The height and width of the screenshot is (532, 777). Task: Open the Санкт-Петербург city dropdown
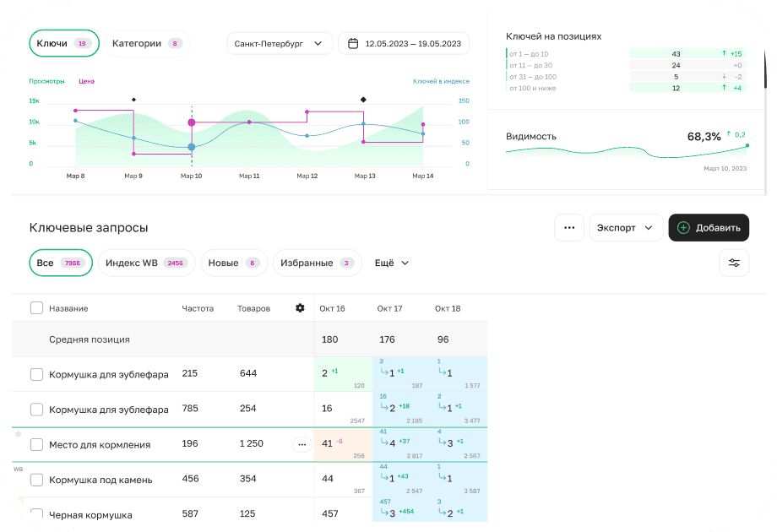point(280,44)
